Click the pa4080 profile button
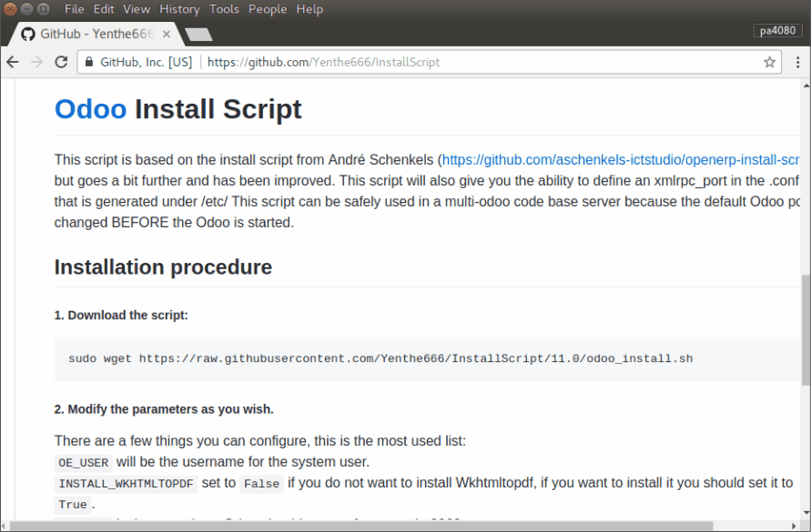811x532 pixels. [x=778, y=31]
